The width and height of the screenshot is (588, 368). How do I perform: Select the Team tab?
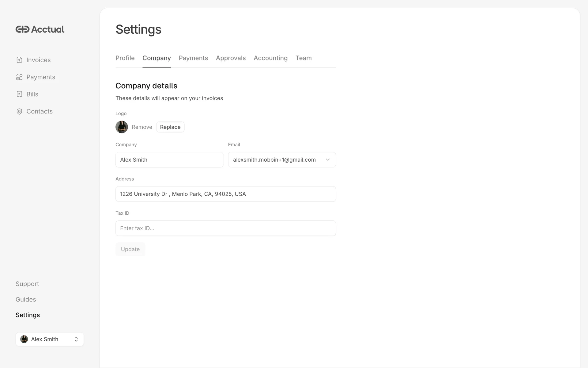pos(303,58)
